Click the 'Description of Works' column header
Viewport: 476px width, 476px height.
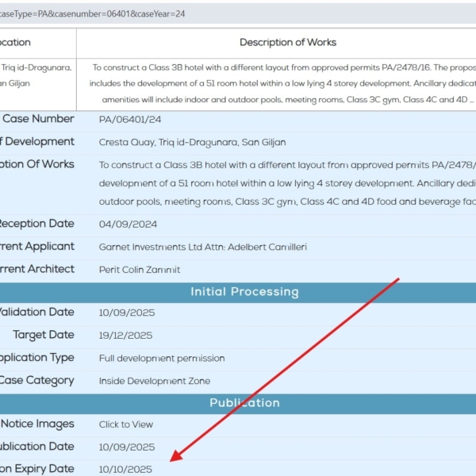(287, 43)
